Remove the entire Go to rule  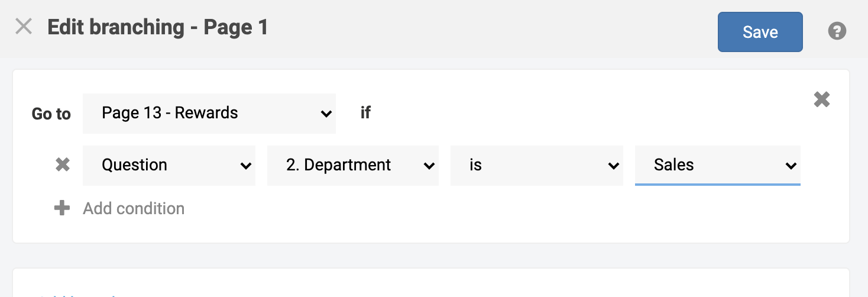tap(822, 99)
